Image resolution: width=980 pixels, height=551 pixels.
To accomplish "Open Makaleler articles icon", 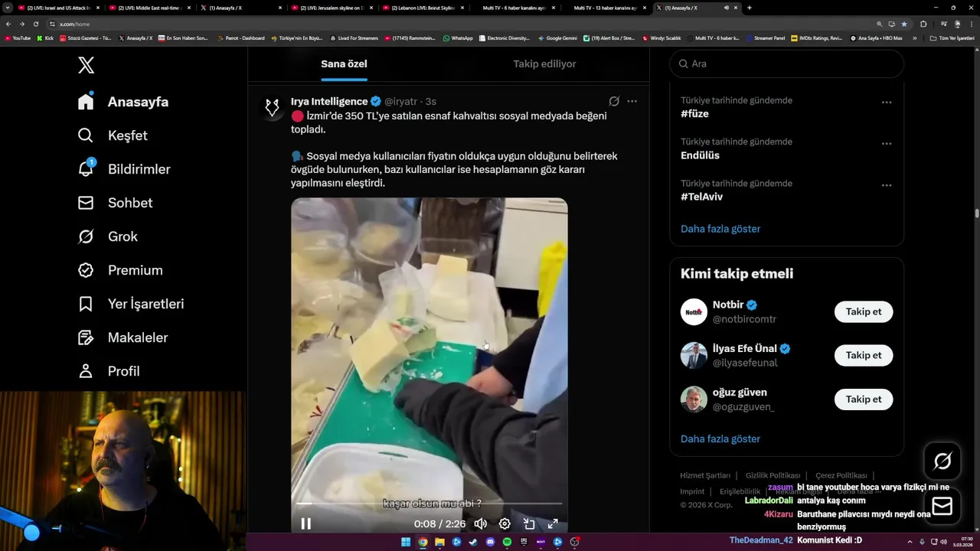I will tap(86, 337).
